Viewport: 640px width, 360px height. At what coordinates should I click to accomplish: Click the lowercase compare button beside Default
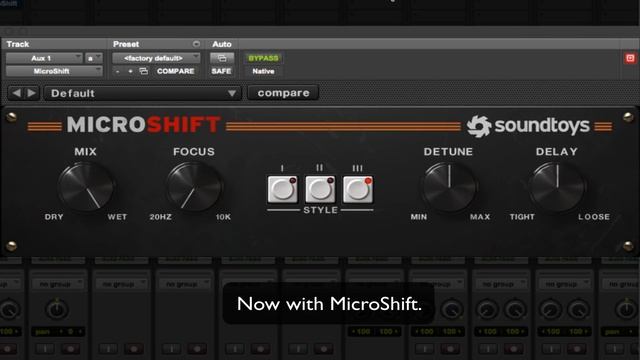coord(283,93)
